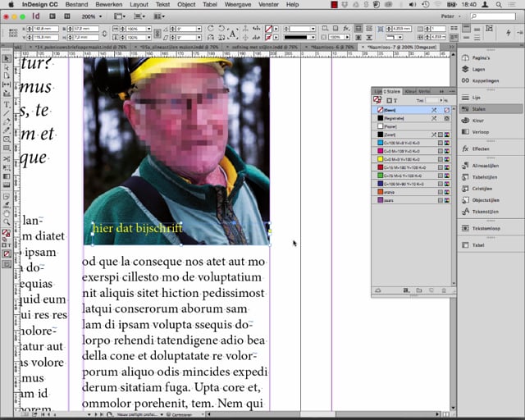
Task: Open scale X percentage dropdown
Action: (148, 29)
